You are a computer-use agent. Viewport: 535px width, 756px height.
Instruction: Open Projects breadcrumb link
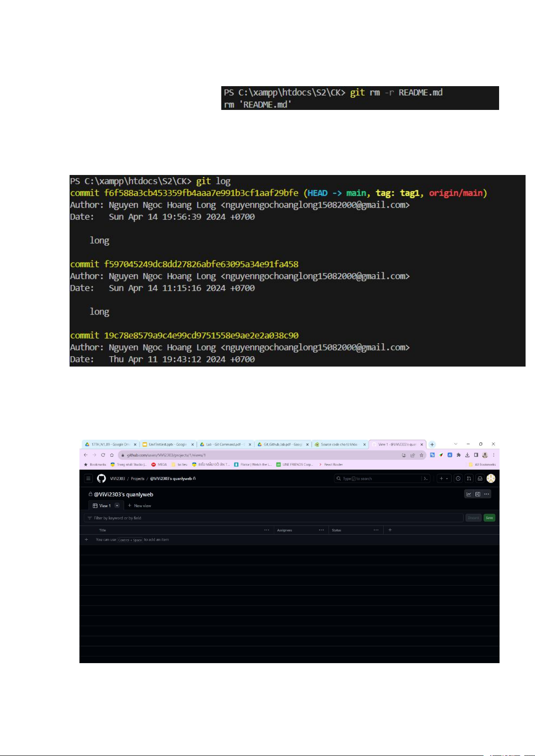(x=137, y=479)
